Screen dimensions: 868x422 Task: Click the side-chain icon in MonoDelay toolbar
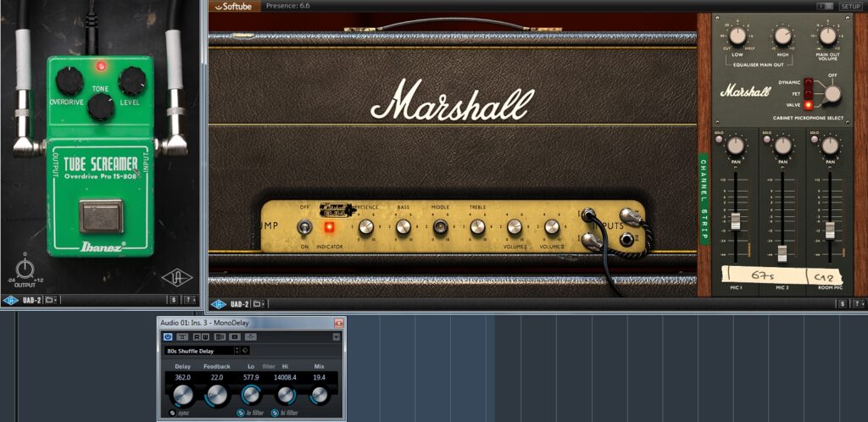click(x=251, y=336)
